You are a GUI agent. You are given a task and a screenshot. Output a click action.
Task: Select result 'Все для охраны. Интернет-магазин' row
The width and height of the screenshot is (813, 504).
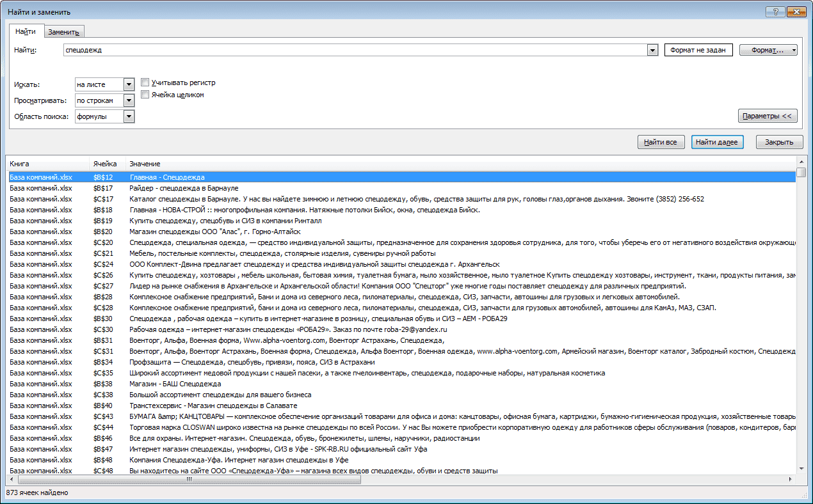coord(401,438)
